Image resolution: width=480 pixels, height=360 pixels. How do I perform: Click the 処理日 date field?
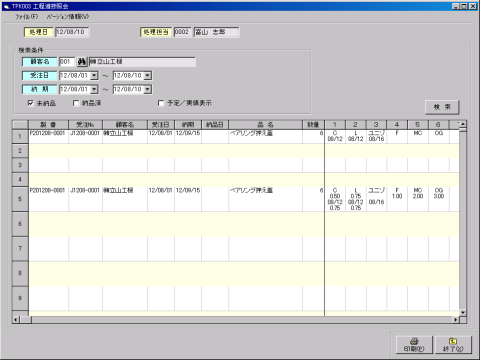[x=72, y=32]
